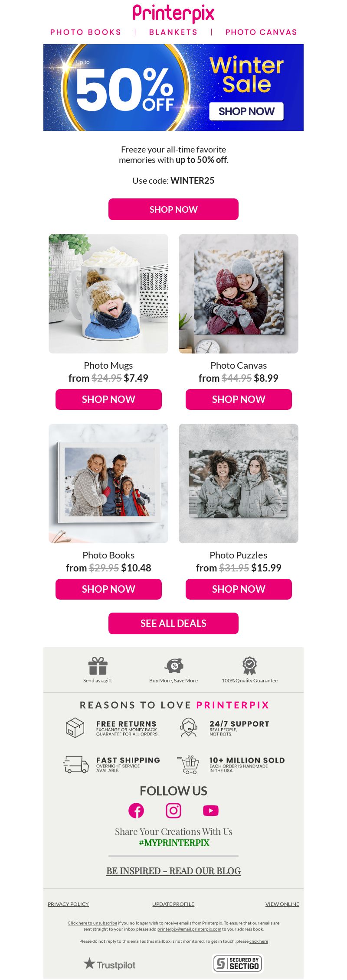Viewport: 347px width, 980px height.
Task: Open the Instagram icon under Follow Us
Action: [173, 810]
